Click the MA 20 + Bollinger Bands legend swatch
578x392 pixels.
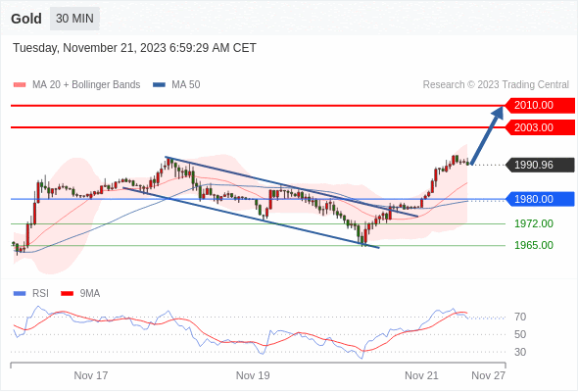(20, 85)
